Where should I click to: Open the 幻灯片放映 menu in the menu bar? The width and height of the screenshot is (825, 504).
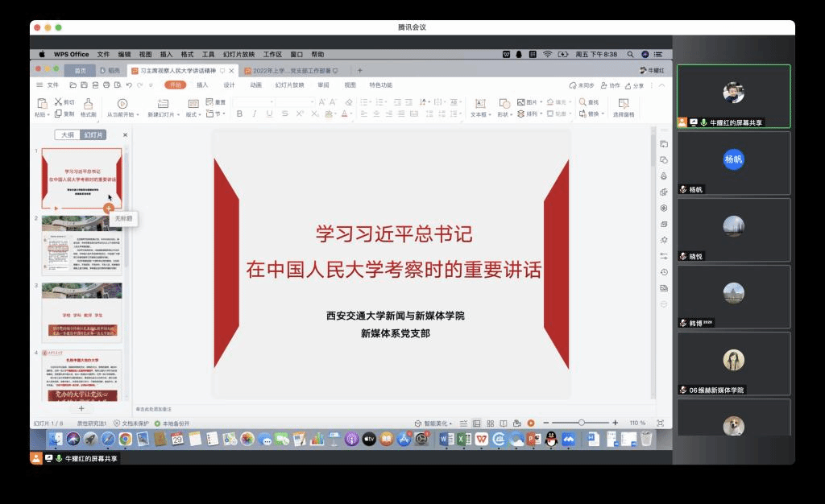tap(238, 54)
